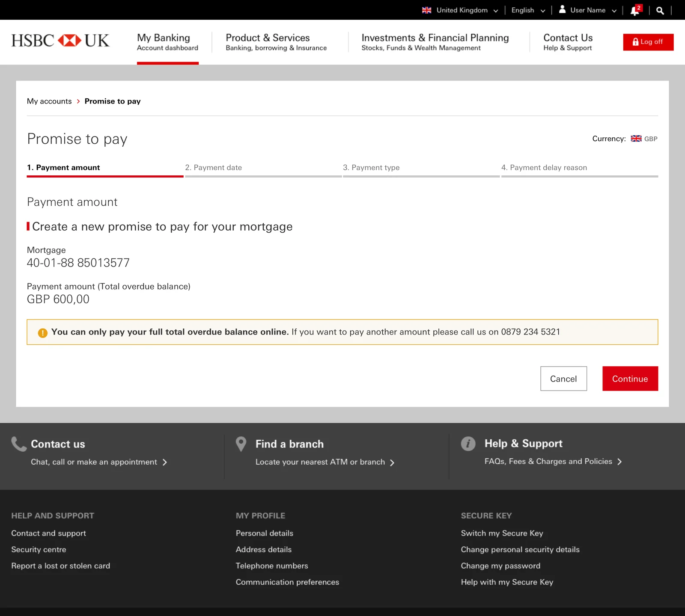Open Locate your nearest ATM or branch
This screenshot has height=616, width=685.
pos(325,462)
